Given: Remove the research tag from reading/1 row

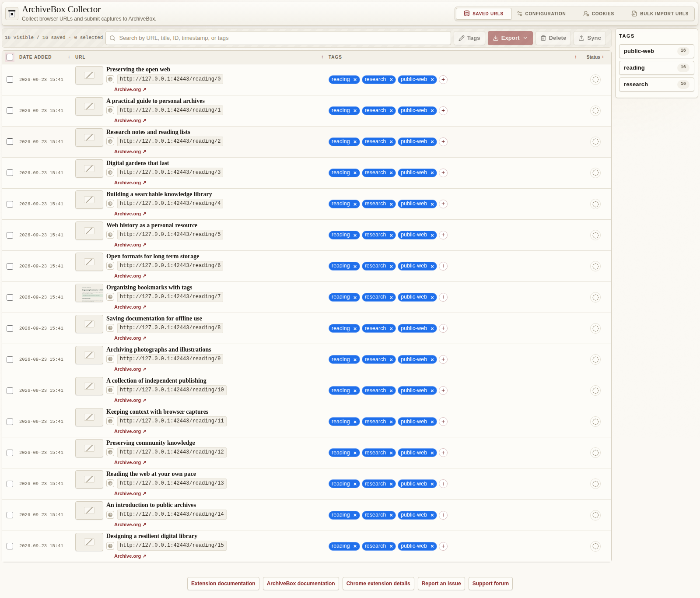Looking at the screenshot, I should coord(391,111).
